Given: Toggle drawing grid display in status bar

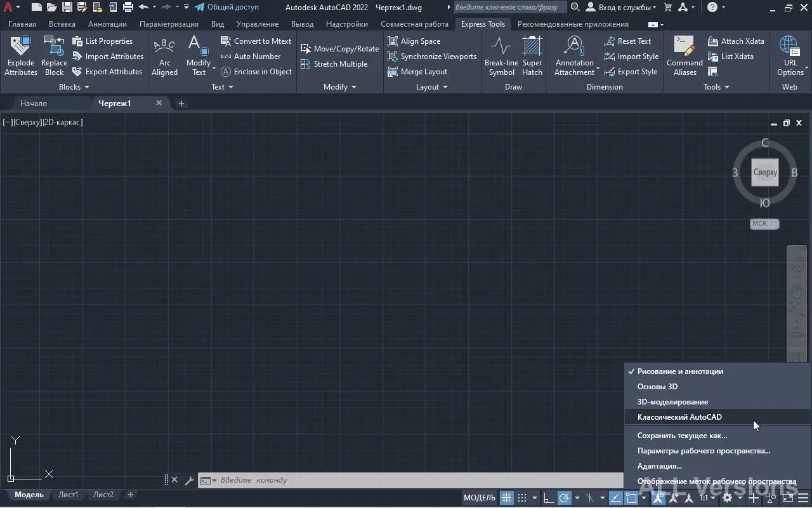Looking at the screenshot, I should (x=506, y=498).
